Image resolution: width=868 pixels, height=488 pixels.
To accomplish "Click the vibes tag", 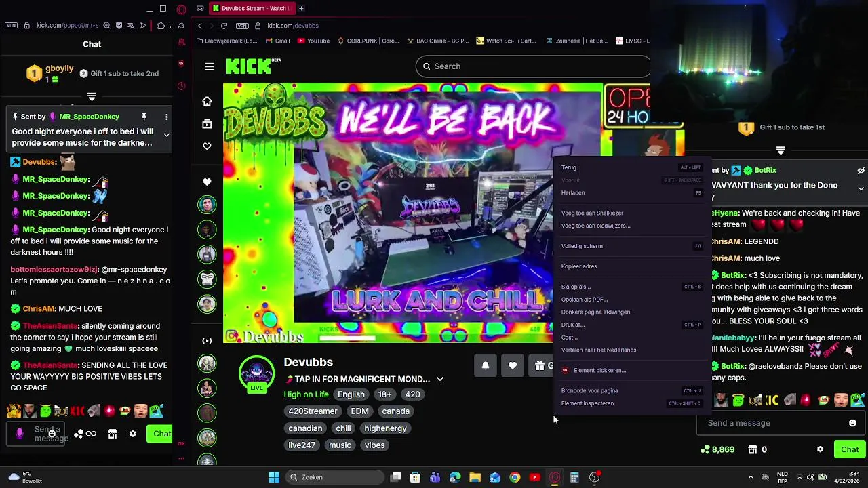I will point(374,445).
